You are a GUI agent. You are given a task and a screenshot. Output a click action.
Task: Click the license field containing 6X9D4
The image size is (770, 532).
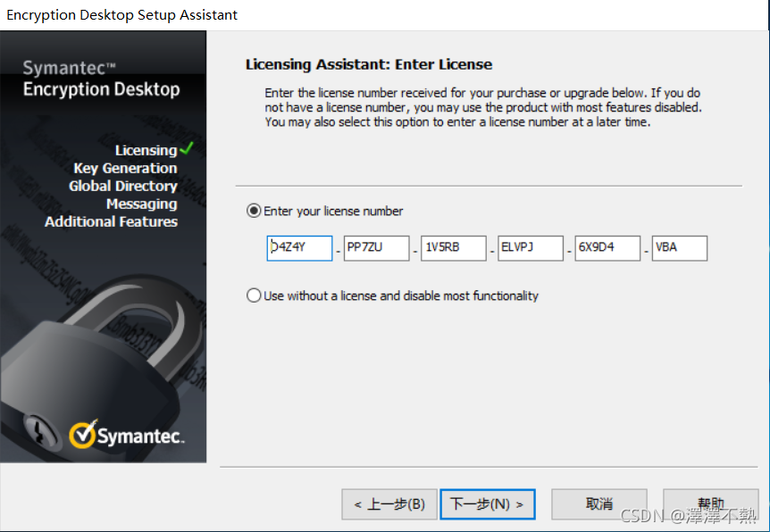607,248
